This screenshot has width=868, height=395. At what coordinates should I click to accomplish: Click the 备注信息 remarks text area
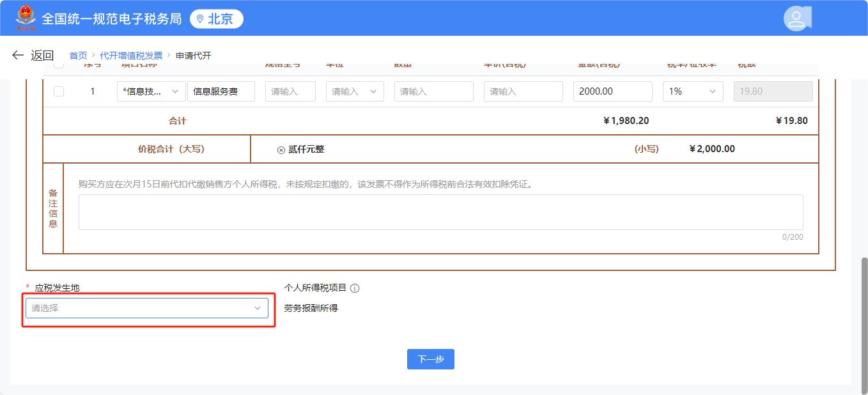tap(440, 212)
